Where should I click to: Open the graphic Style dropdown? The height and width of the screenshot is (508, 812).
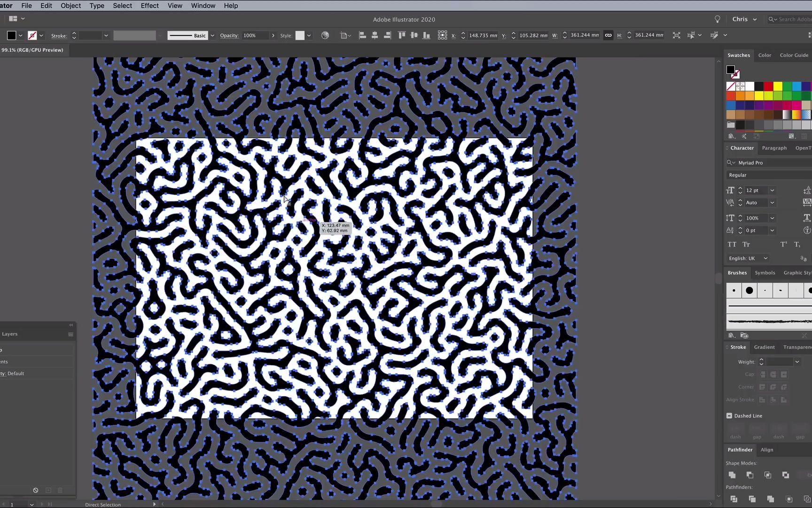309,36
